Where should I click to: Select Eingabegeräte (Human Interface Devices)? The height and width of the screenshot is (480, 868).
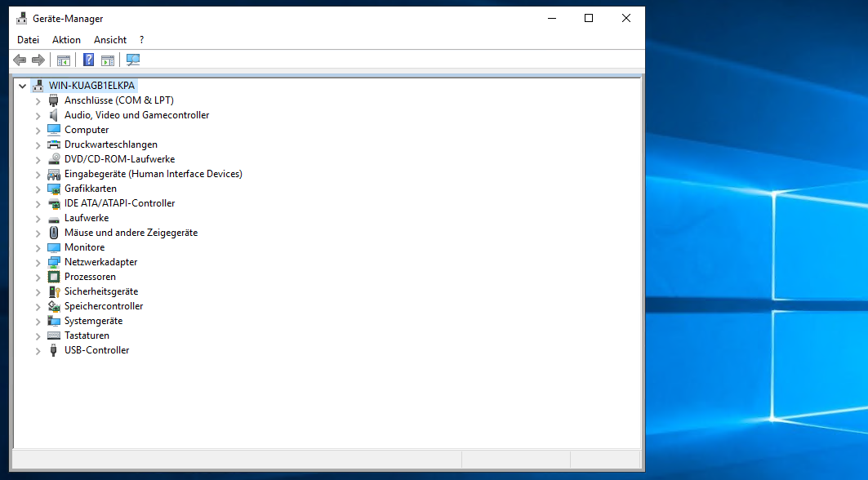(154, 174)
